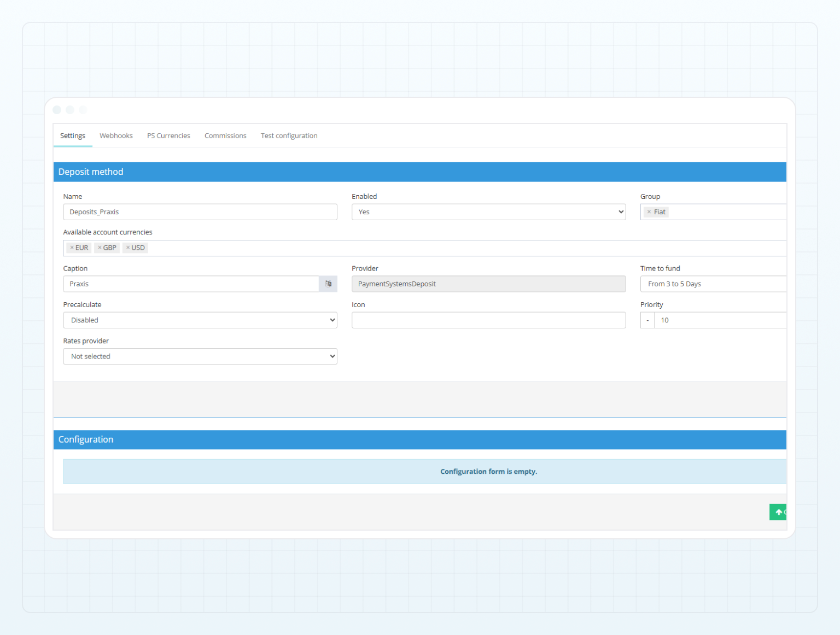Click the Priority value field showing 10
This screenshot has width=840, height=635.
[x=720, y=320]
